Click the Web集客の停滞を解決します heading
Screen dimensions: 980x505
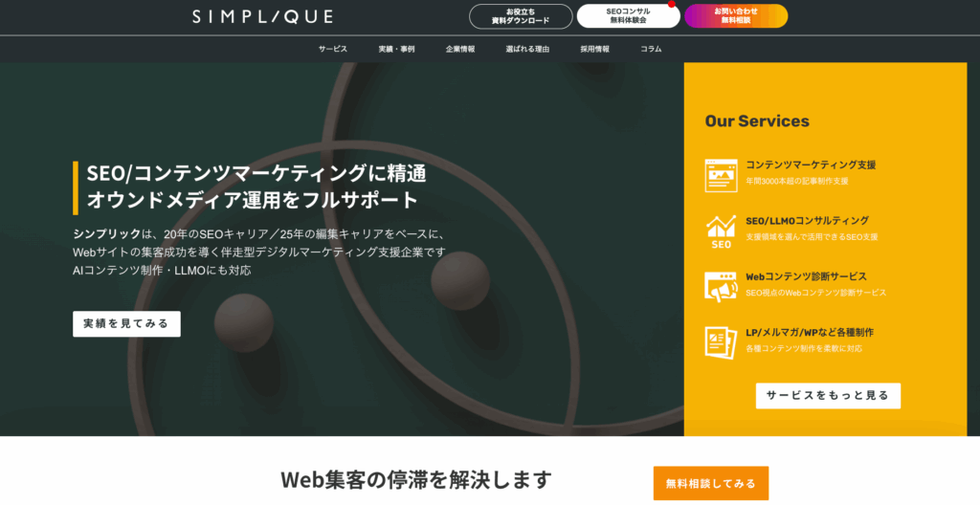416,480
